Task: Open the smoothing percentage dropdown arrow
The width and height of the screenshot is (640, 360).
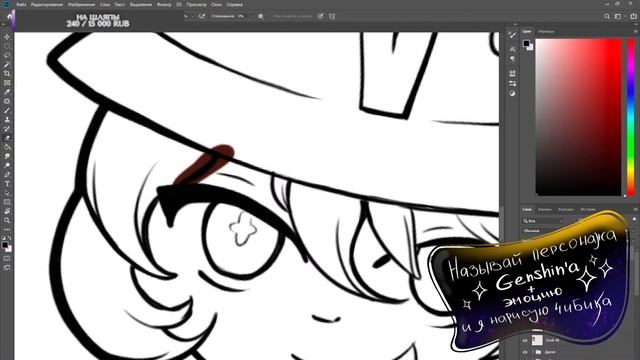Action: coord(251,16)
